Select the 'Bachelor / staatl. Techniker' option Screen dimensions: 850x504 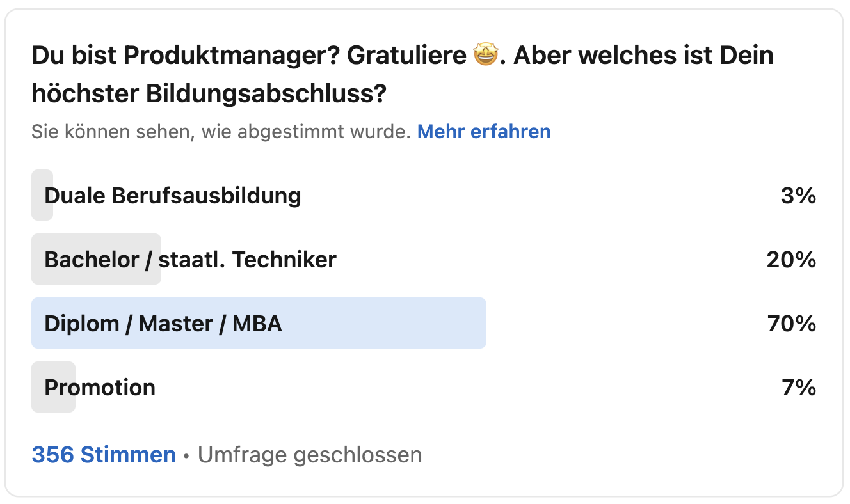[x=189, y=259]
